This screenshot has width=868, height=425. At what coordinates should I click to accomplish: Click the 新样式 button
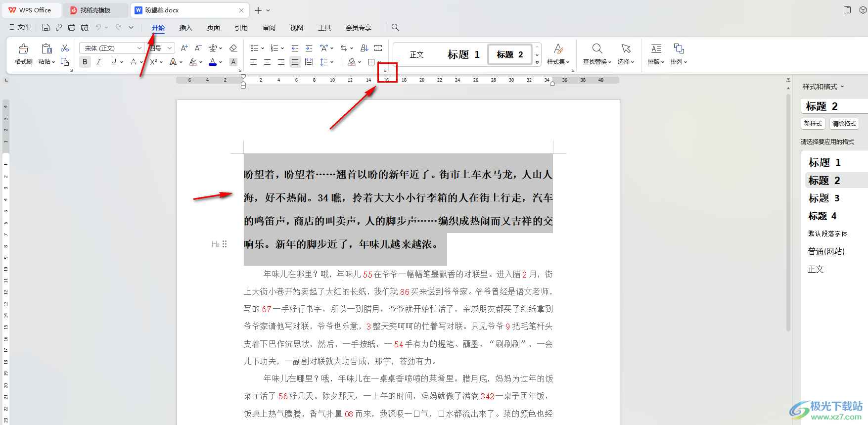click(x=813, y=124)
